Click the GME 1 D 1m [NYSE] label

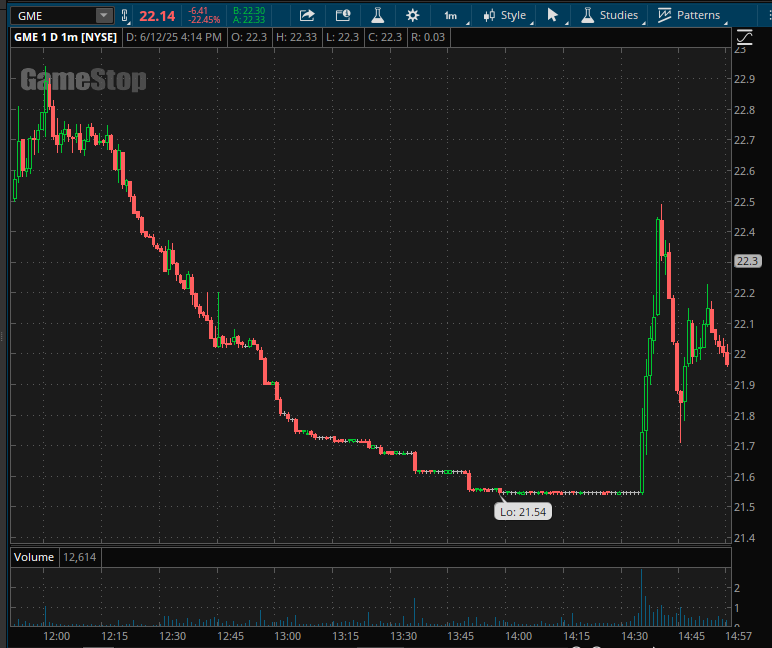click(x=65, y=37)
